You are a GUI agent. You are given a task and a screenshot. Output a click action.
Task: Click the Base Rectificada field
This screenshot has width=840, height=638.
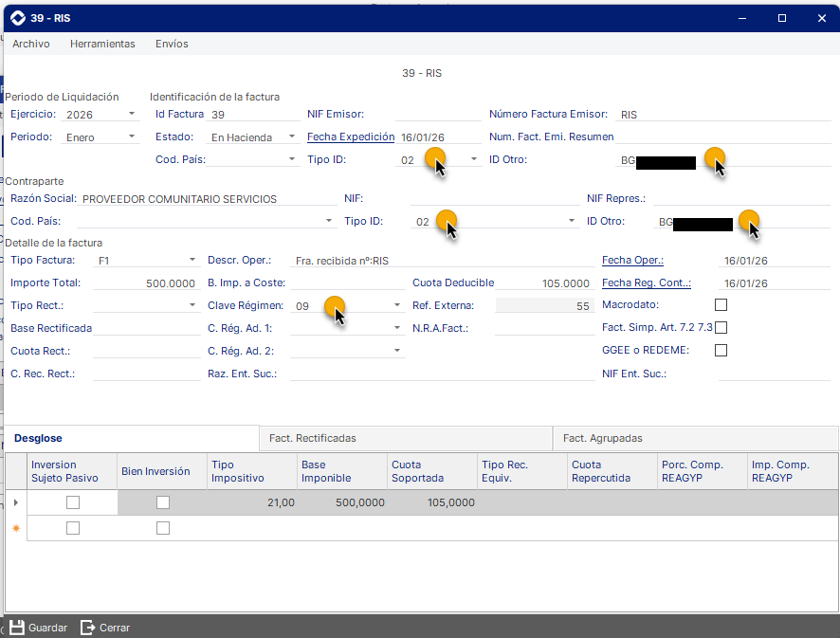(146, 328)
